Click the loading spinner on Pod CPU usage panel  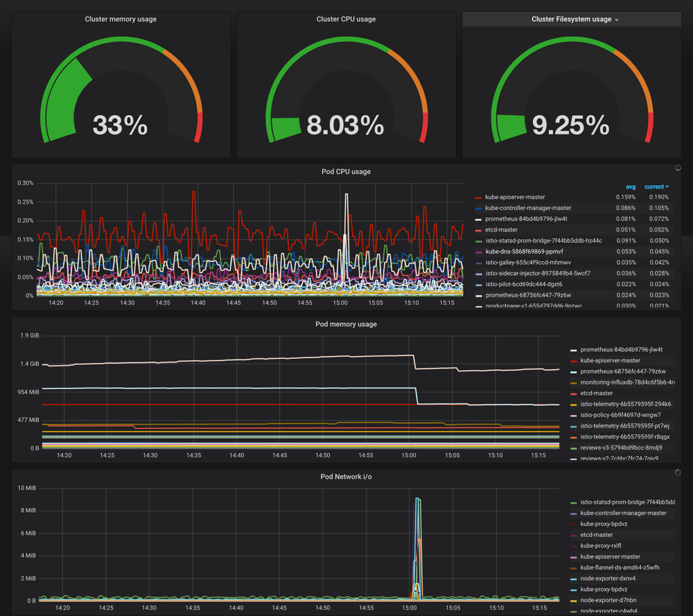[678, 168]
